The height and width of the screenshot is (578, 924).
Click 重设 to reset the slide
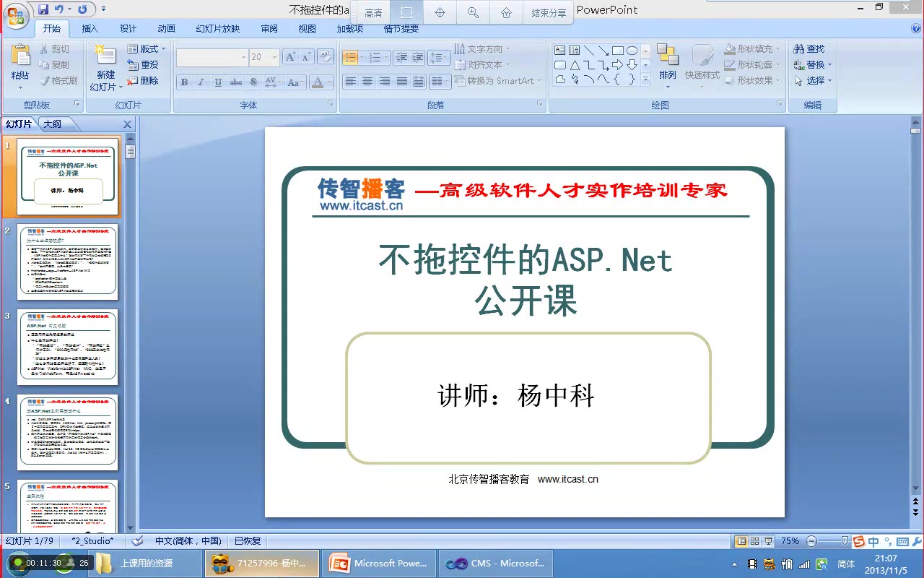pyautogui.click(x=143, y=65)
